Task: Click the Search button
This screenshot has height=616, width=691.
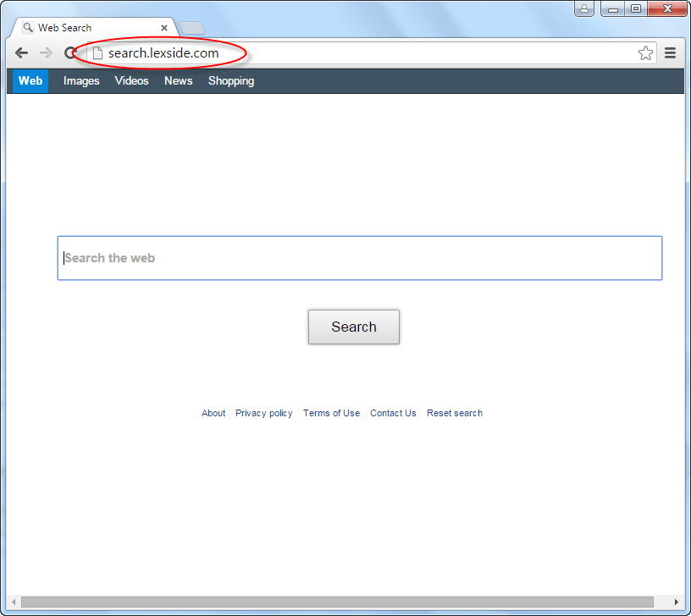Action: point(354,327)
